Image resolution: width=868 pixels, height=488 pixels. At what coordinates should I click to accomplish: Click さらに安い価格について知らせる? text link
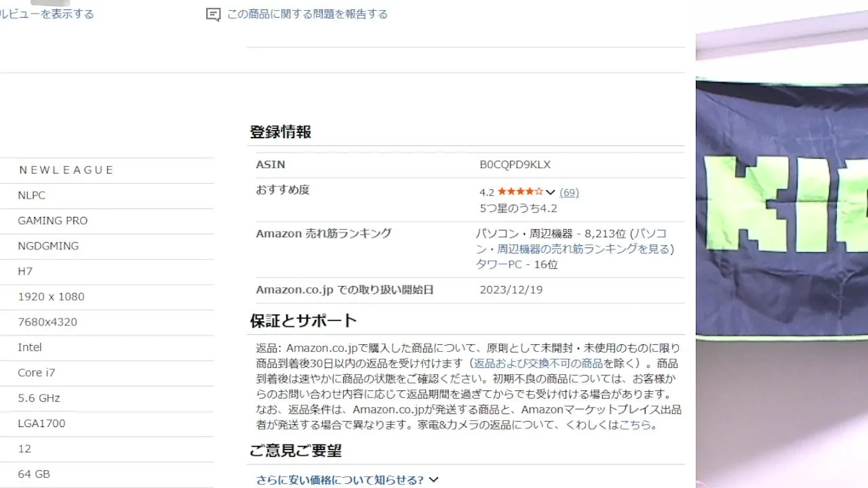tap(340, 480)
